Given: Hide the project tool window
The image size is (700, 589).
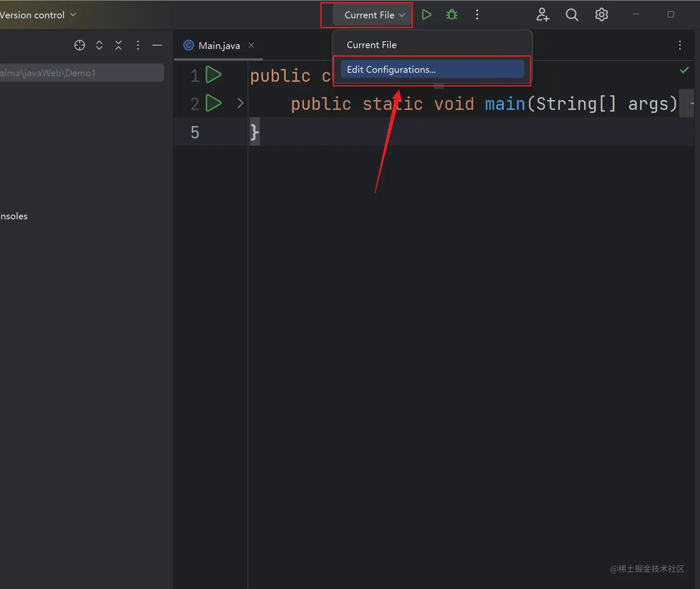Looking at the screenshot, I should 157,45.
